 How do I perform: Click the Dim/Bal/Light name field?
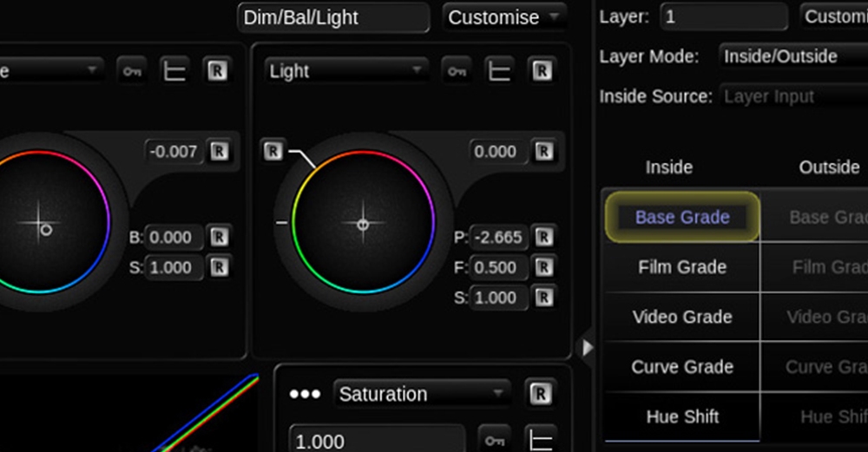tap(333, 17)
